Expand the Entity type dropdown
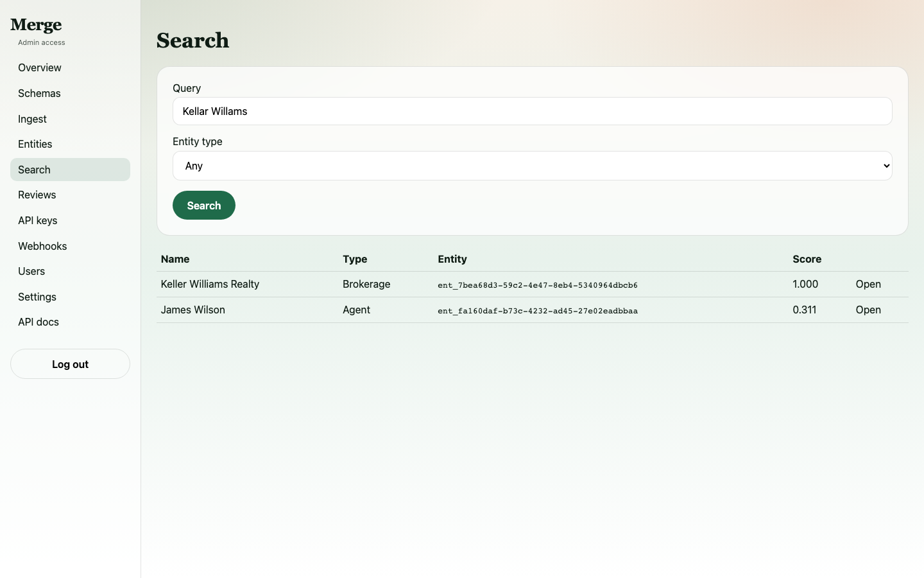This screenshot has width=924, height=578. (532, 166)
